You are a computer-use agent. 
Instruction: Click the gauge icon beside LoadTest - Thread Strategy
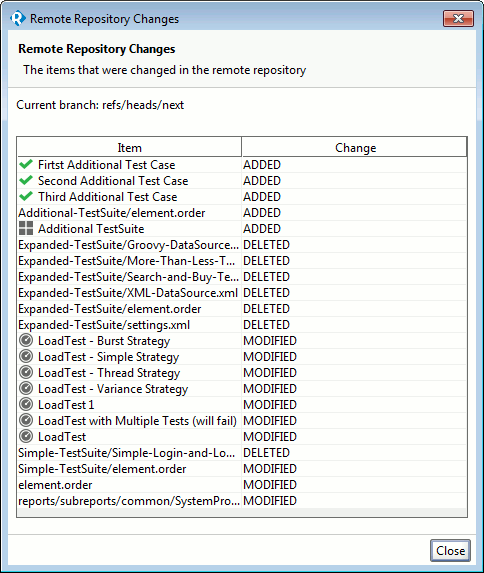click(26, 373)
